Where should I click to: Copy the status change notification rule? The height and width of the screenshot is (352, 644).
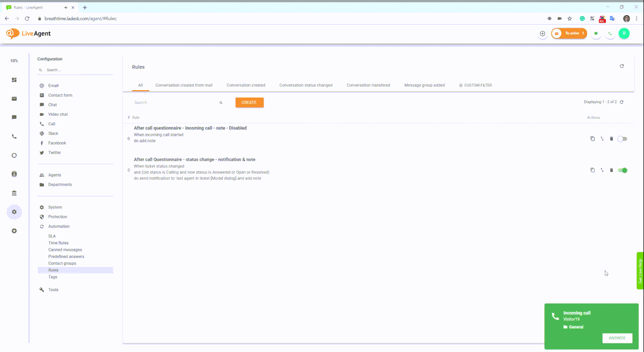tap(592, 170)
